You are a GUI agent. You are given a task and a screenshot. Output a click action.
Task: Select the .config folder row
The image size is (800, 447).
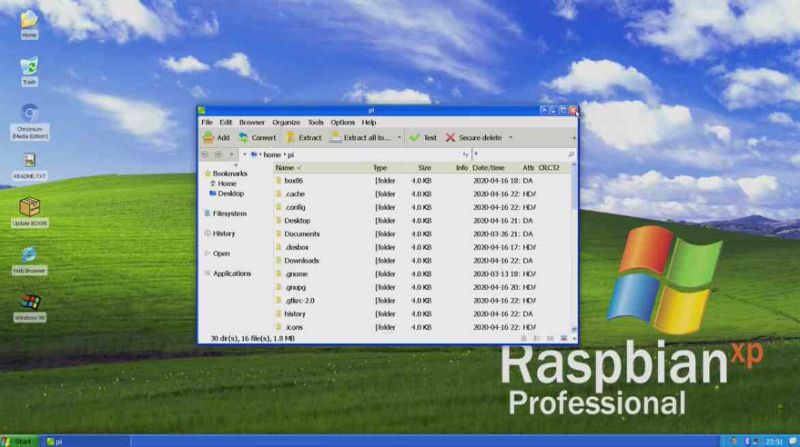click(422, 207)
